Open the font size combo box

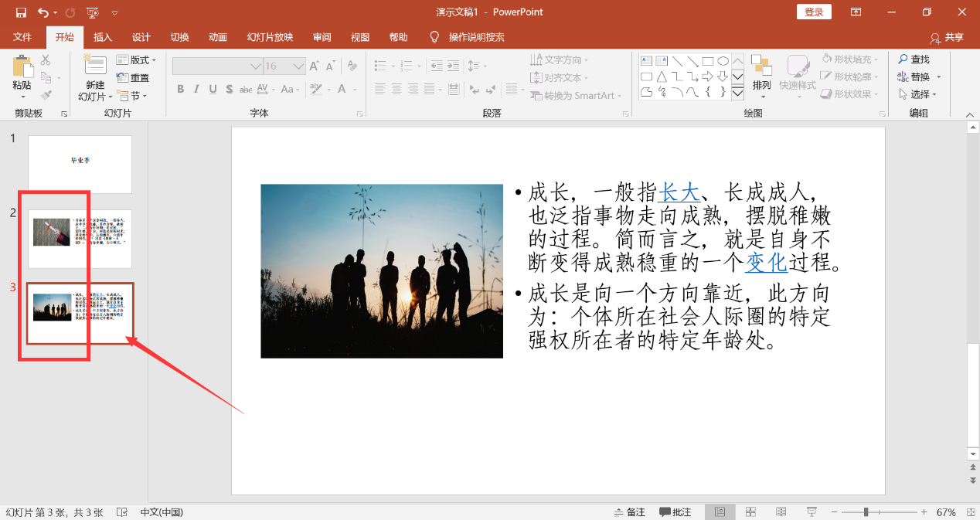coord(284,66)
